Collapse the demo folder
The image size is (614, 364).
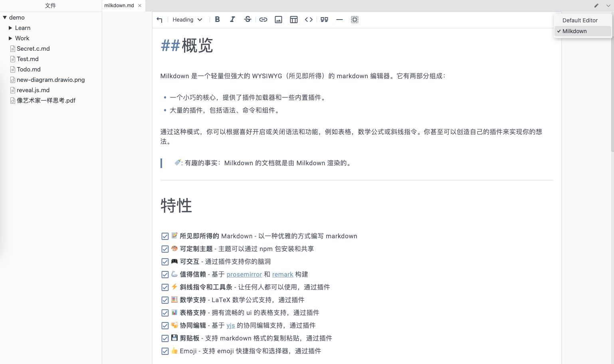[x=5, y=18]
